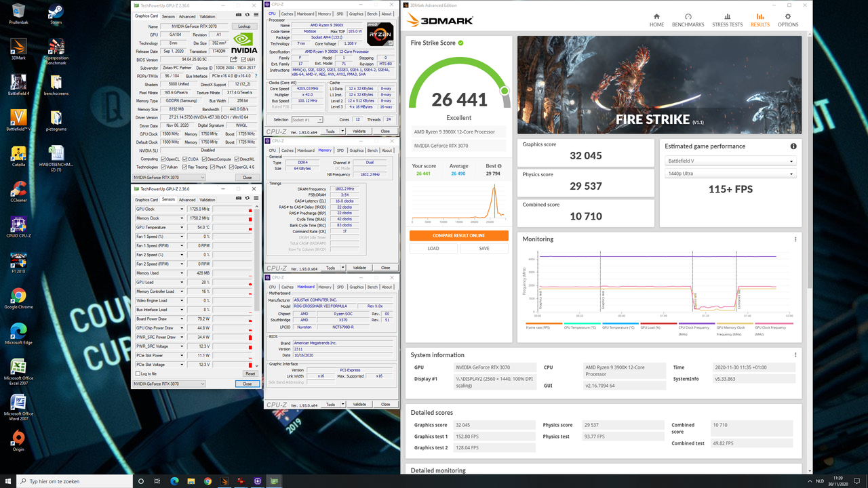
Task: Open 3DMark BENCHMARKS section icon
Action: pos(688,16)
